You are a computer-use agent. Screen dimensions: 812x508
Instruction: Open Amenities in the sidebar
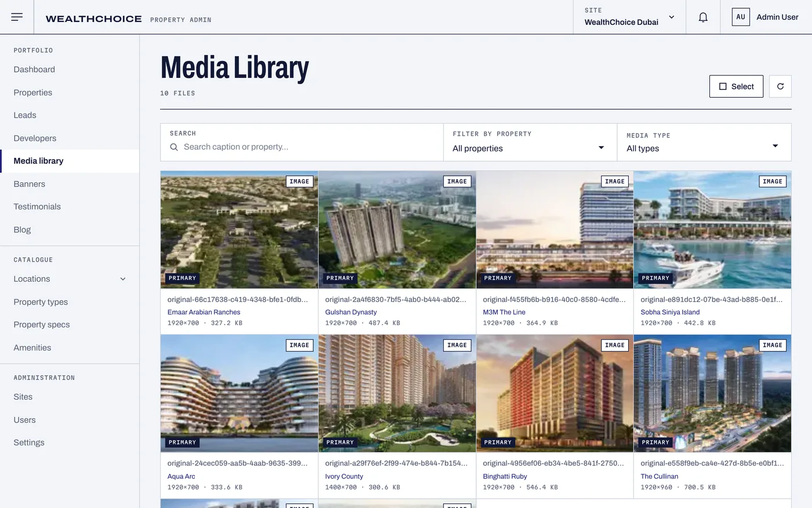click(x=70, y=348)
